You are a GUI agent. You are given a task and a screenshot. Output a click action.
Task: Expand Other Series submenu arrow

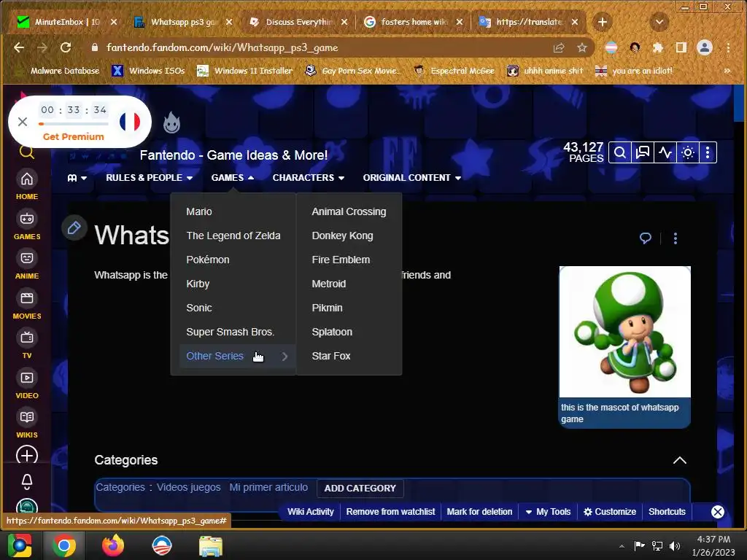point(285,356)
